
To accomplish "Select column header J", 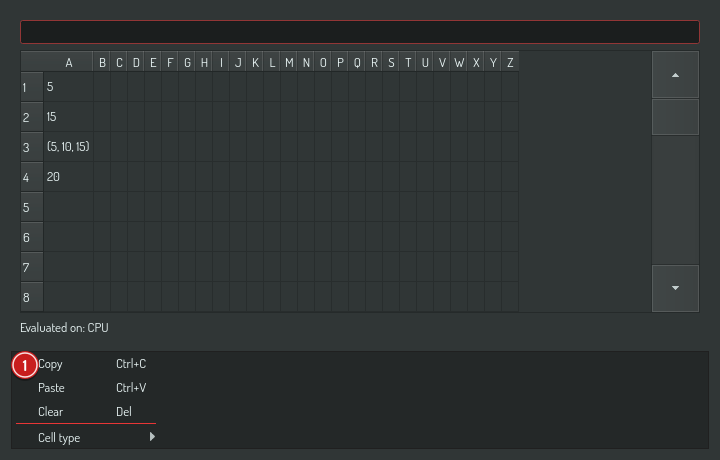I will 238,62.
